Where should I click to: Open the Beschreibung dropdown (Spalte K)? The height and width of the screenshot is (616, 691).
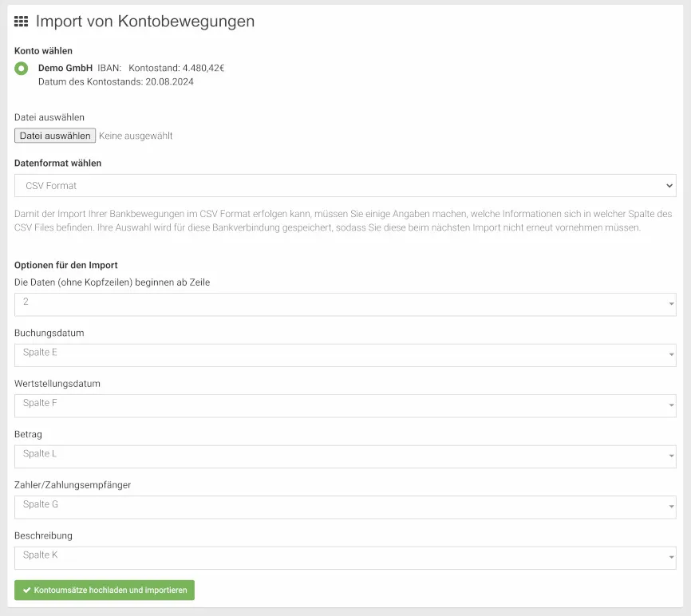pos(345,558)
